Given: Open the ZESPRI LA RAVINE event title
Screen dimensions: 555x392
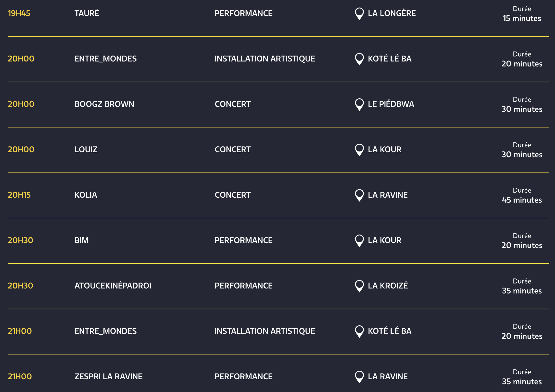Looking at the screenshot, I should [x=108, y=376].
